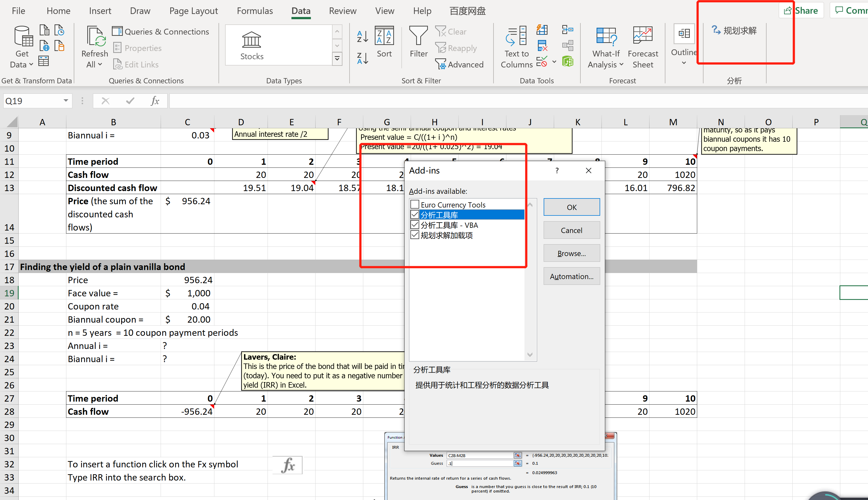The width and height of the screenshot is (868, 500).
Task: Click the Sort A to Z icon
Action: (362, 36)
